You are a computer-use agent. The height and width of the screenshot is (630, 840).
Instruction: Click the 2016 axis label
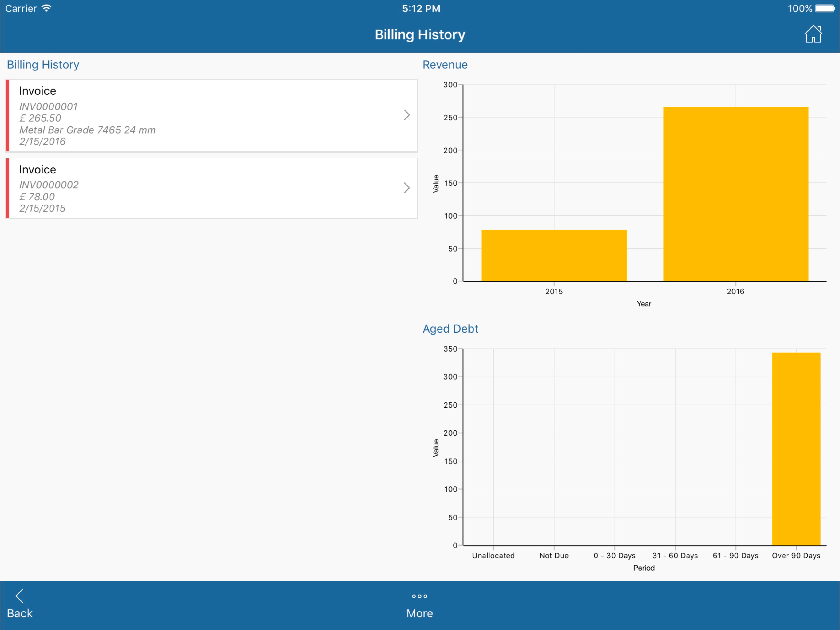(x=735, y=291)
